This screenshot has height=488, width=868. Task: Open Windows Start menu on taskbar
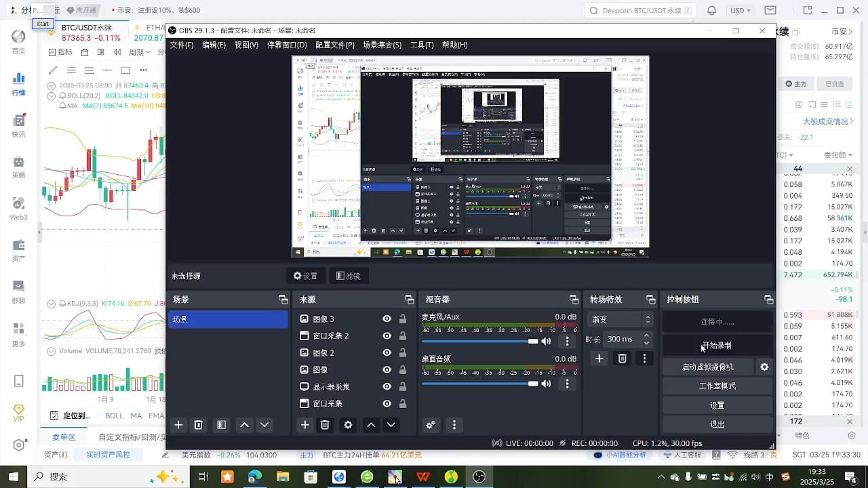pyautogui.click(x=14, y=476)
